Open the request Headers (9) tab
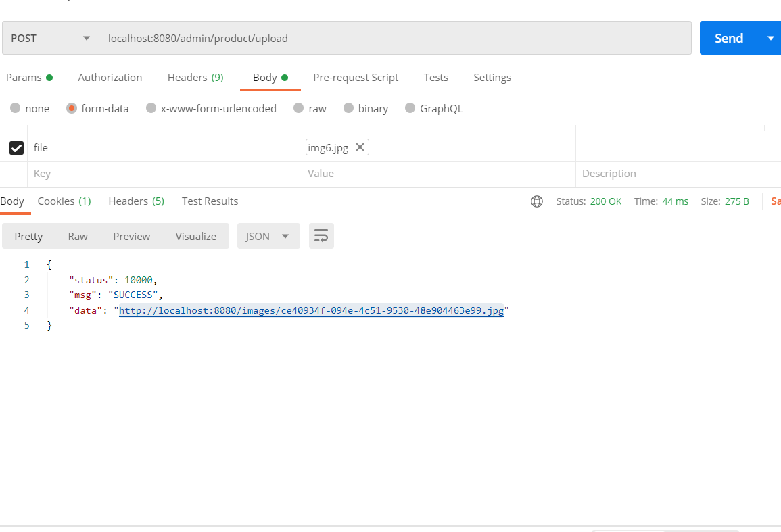Viewport: 781px width, 532px height. coord(195,78)
